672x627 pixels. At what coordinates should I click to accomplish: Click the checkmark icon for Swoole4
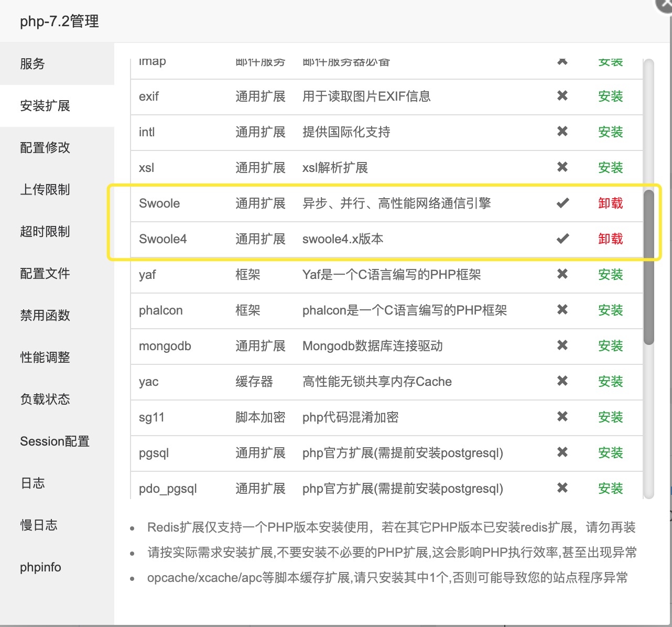point(563,239)
